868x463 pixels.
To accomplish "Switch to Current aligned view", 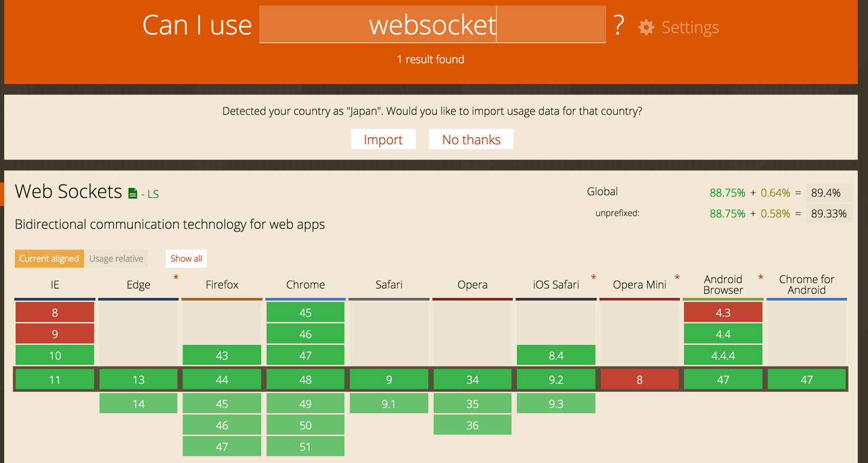I will (49, 258).
